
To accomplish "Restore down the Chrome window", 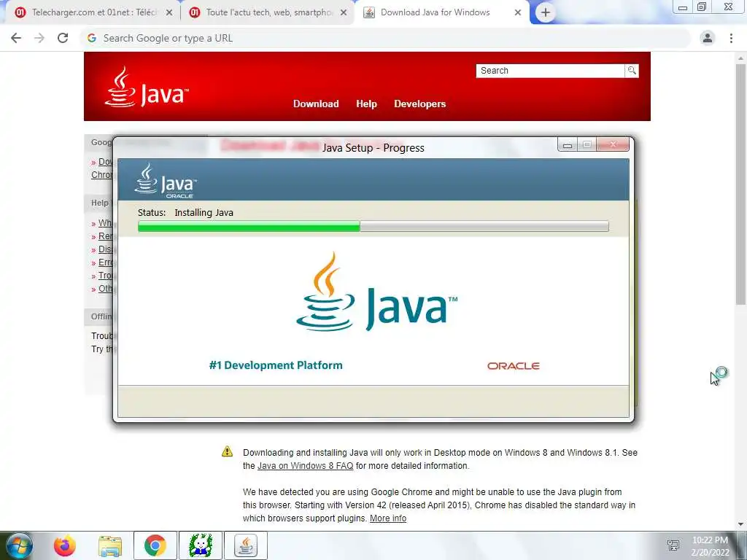I will click(702, 7).
